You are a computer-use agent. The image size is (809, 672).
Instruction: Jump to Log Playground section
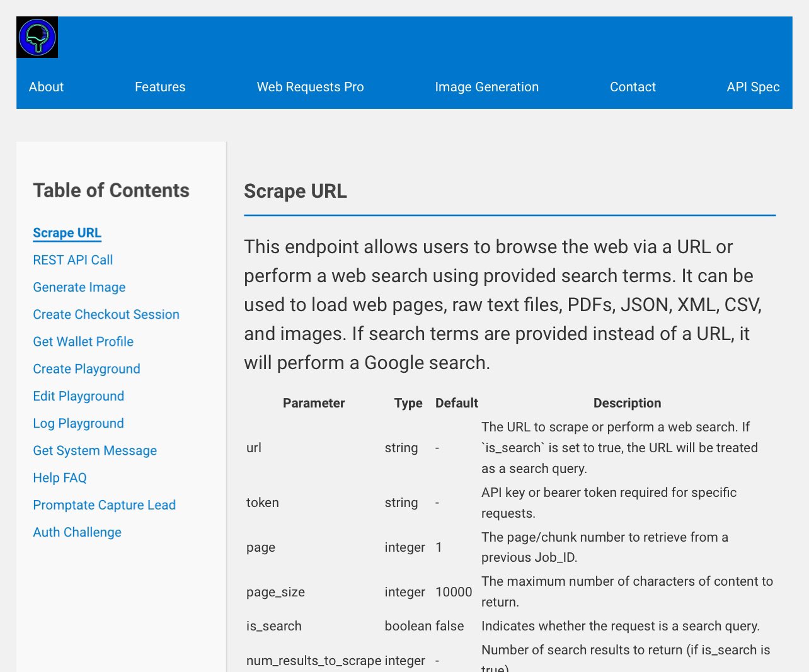pyautogui.click(x=79, y=423)
